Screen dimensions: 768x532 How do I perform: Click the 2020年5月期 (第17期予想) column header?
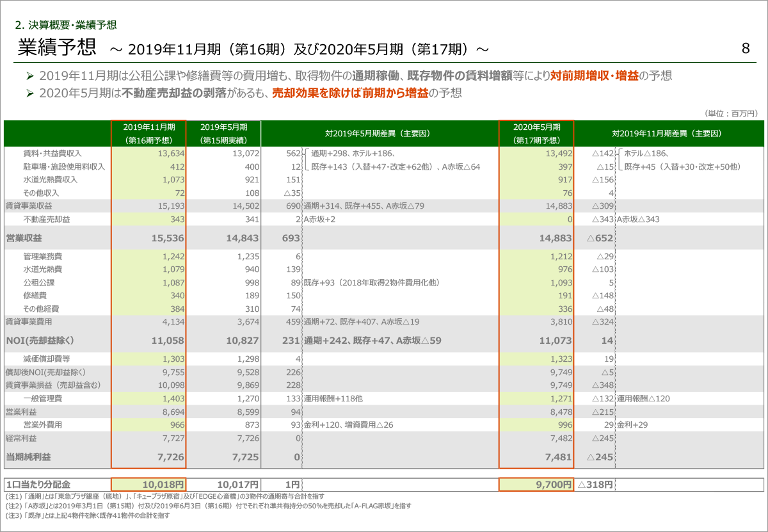pos(536,133)
